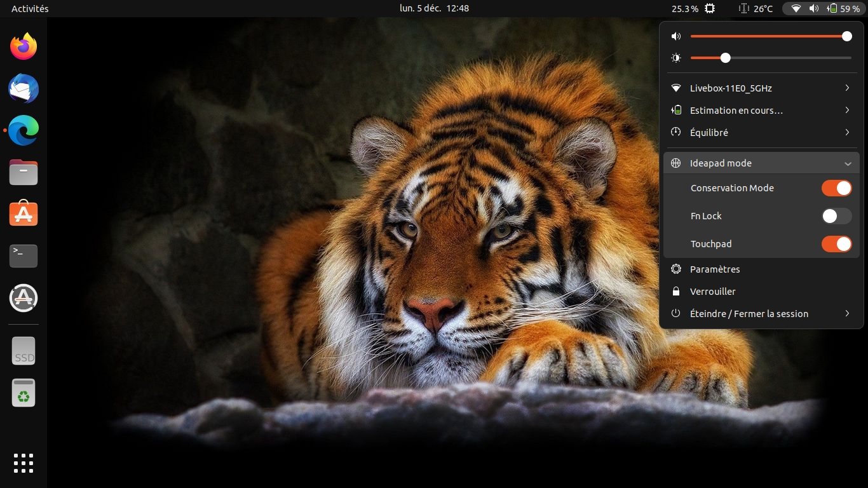The height and width of the screenshot is (488, 868).
Task: Turn off the Touchpad switch
Action: [836, 244]
